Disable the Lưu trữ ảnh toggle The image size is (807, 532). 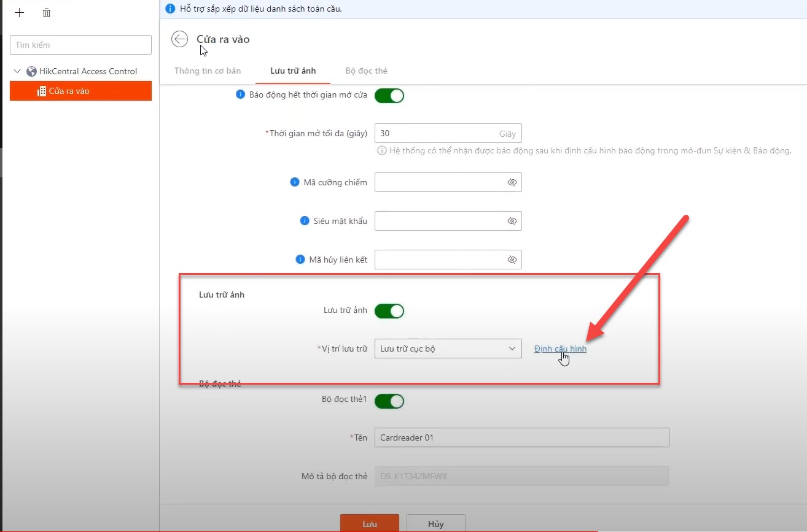click(x=389, y=311)
